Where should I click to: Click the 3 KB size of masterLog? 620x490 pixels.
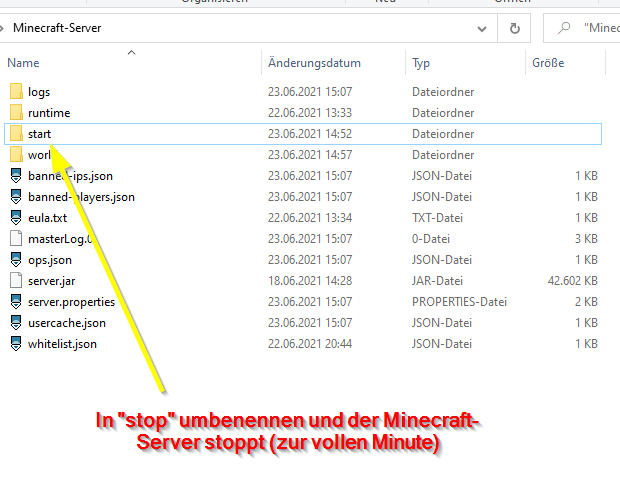(x=586, y=239)
